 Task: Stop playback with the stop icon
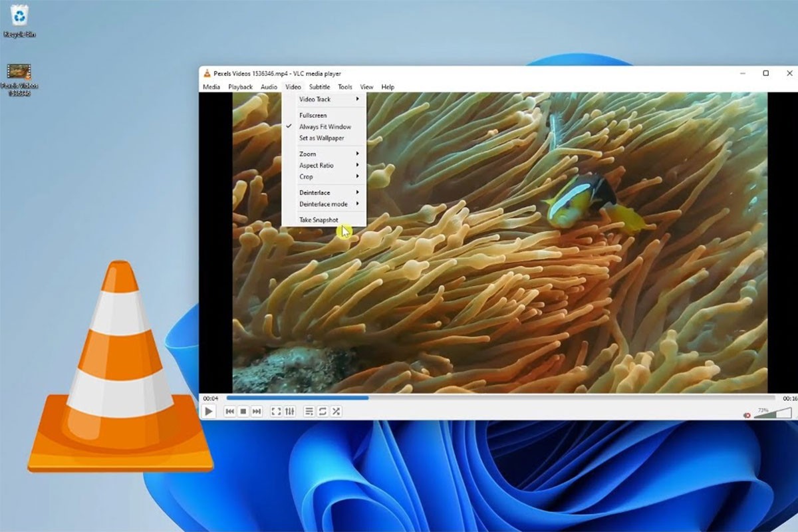click(243, 412)
